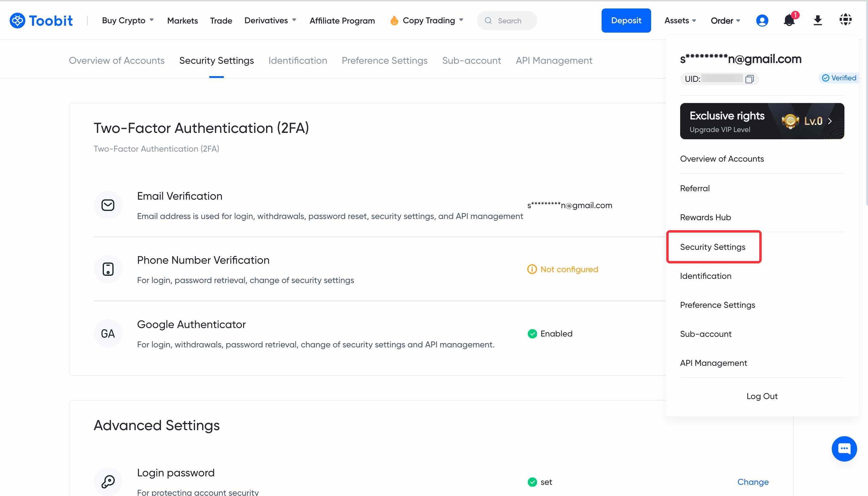Click the Google Authenticator GA icon
868x496 pixels.
(108, 333)
